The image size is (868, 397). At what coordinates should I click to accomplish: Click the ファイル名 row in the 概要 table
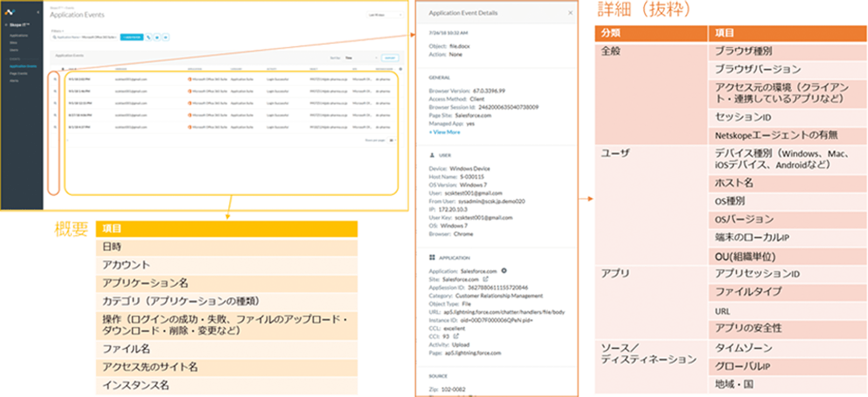[x=227, y=349]
